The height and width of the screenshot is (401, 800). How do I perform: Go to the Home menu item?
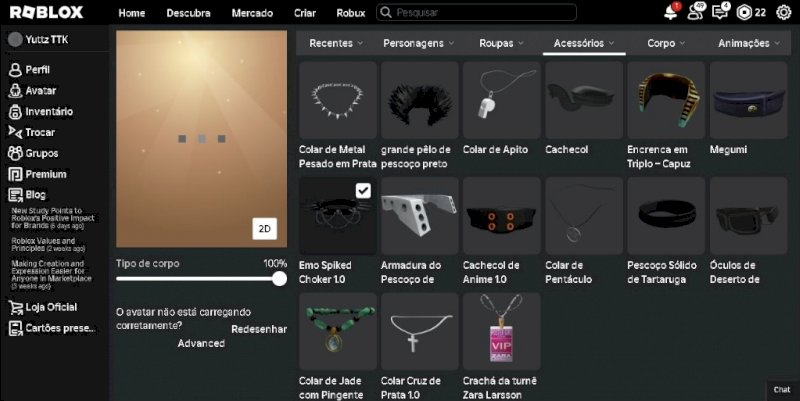[x=132, y=13]
